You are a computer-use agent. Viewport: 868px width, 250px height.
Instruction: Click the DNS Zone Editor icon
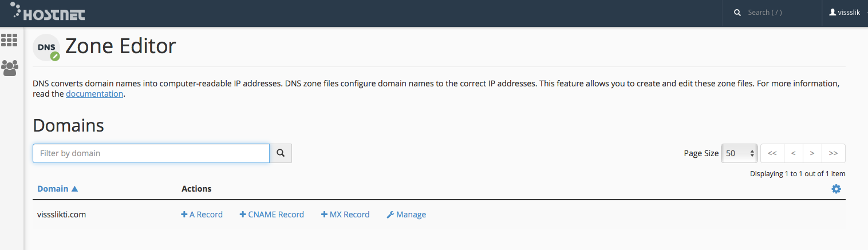point(46,48)
